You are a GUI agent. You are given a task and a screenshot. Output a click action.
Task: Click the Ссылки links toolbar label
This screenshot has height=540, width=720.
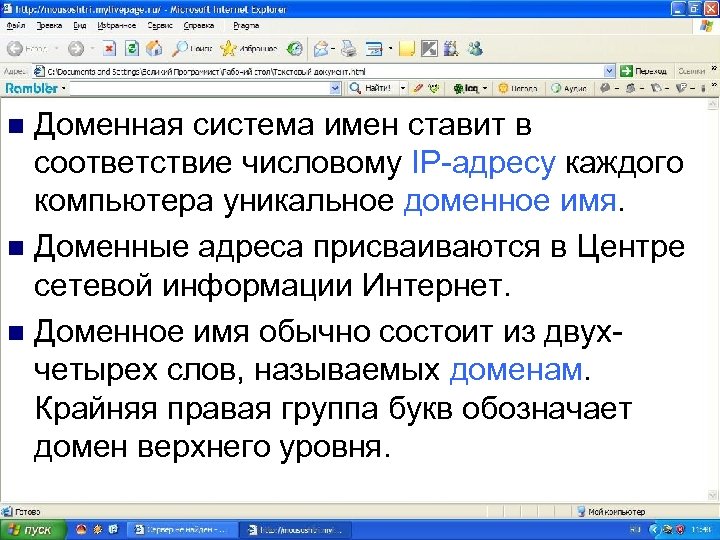pos(692,71)
